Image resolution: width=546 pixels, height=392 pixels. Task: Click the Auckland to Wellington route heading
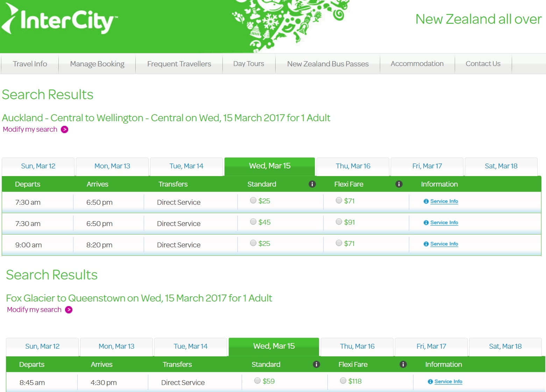point(166,118)
